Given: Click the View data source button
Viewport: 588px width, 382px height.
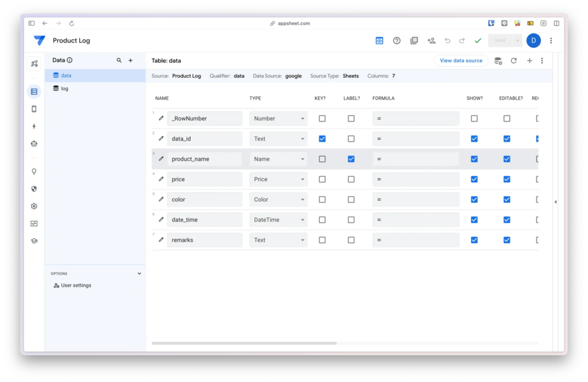Looking at the screenshot, I should pyautogui.click(x=461, y=61).
